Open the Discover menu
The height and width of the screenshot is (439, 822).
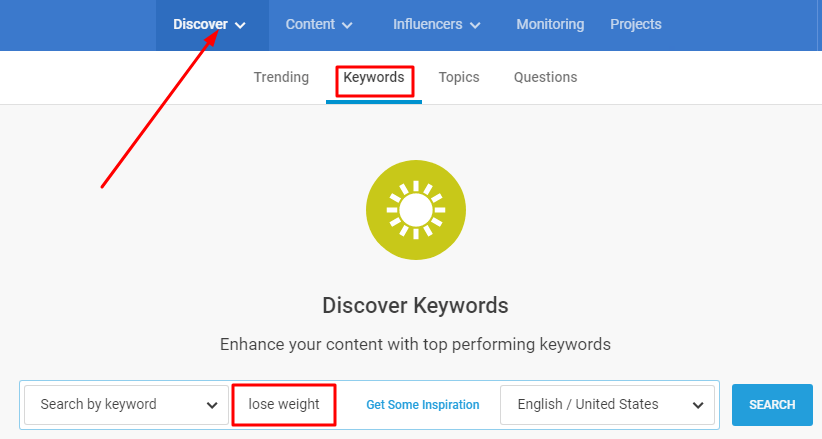[x=210, y=25]
